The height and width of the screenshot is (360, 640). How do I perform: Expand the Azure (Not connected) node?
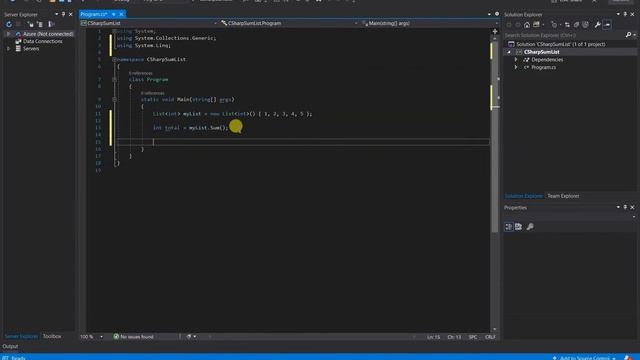click(x=8, y=34)
